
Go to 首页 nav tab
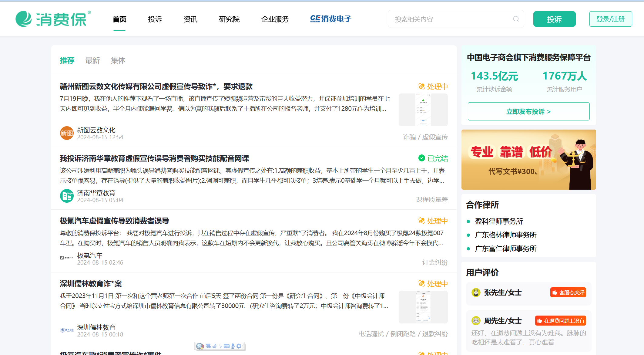tap(119, 19)
